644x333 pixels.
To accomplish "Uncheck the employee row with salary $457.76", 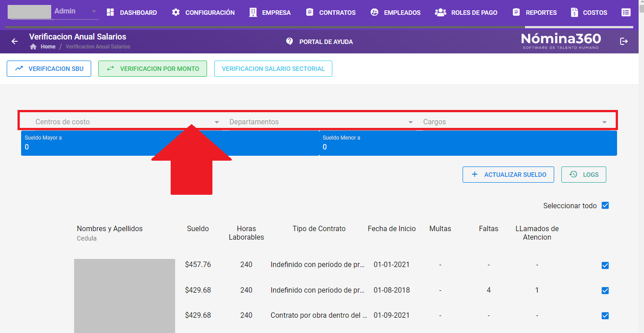I will pyautogui.click(x=605, y=265).
